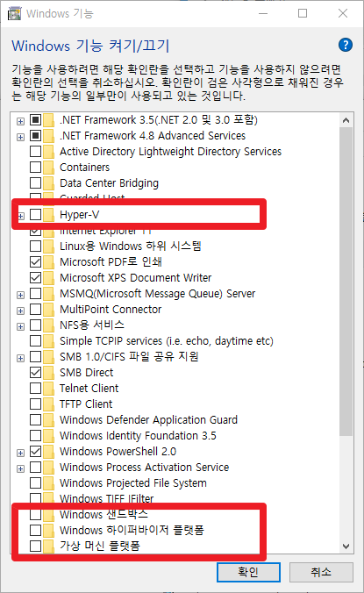The width and height of the screenshot is (364, 593).
Task: Click the Hyper-V folder icon
Action: (48, 214)
